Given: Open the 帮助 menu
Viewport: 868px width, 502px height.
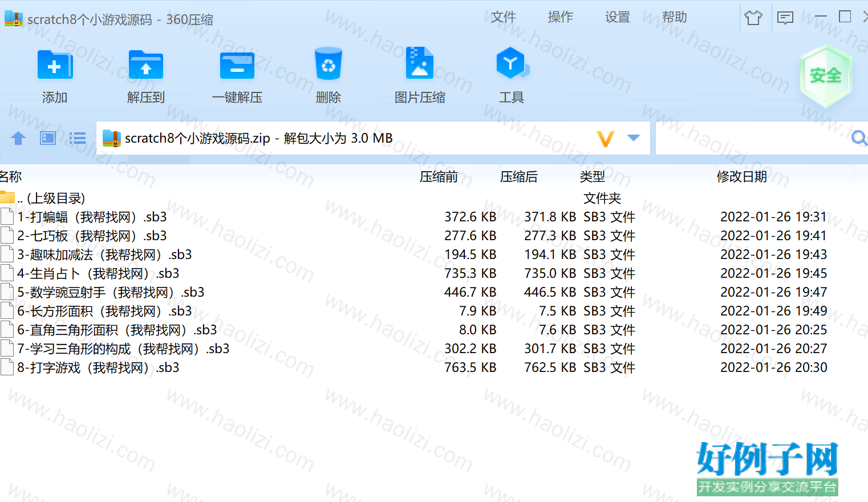Looking at the screenshot, I should (674, 17).
